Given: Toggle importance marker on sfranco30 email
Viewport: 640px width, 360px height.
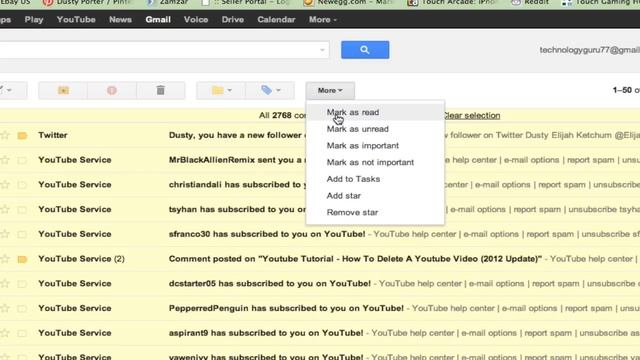Looking at the screenshot, I should click(x=22, y=235).
